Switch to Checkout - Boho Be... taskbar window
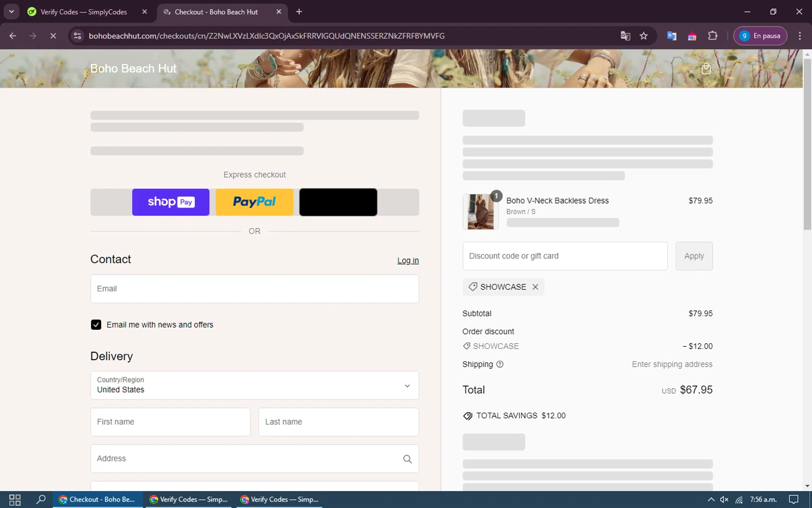812x508 pixels. (98, 500)
